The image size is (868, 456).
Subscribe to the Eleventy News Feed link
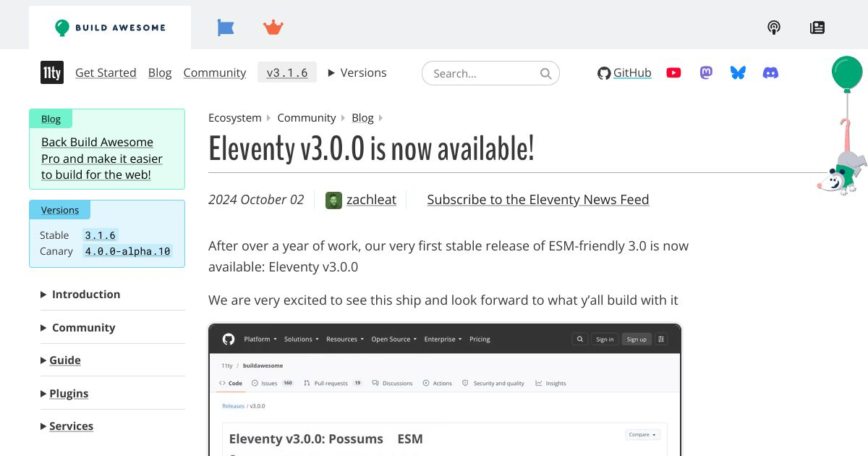pos(538,200)
